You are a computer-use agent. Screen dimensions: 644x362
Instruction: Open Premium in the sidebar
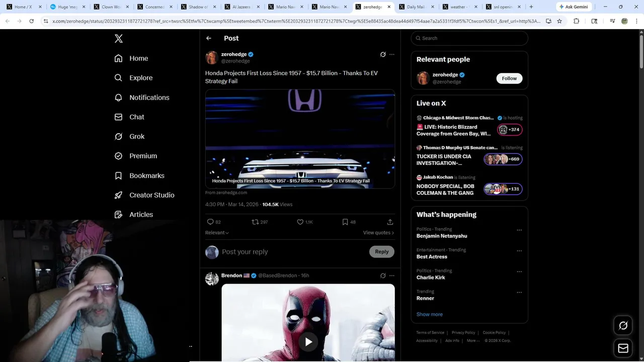tap(136, 156)
